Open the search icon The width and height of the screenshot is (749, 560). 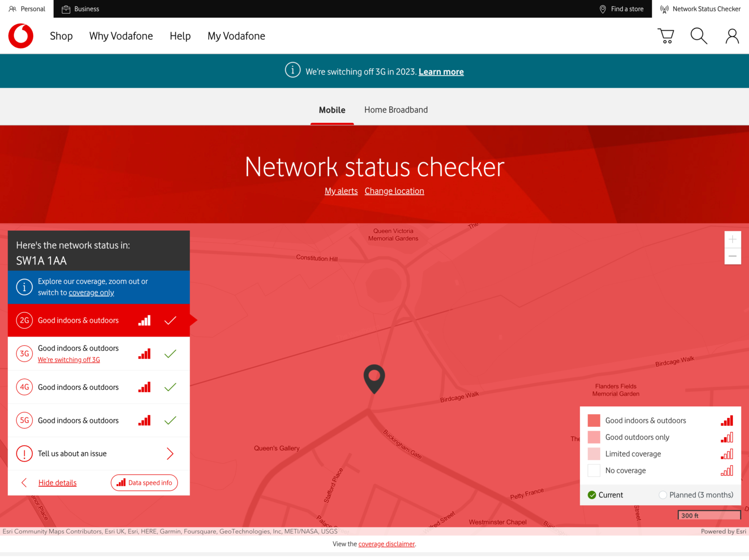(x=698, y=36)
